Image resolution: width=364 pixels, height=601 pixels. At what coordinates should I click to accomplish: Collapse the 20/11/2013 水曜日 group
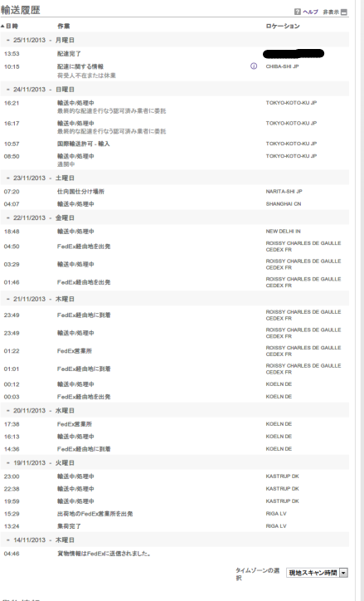(x=8, y=411)
